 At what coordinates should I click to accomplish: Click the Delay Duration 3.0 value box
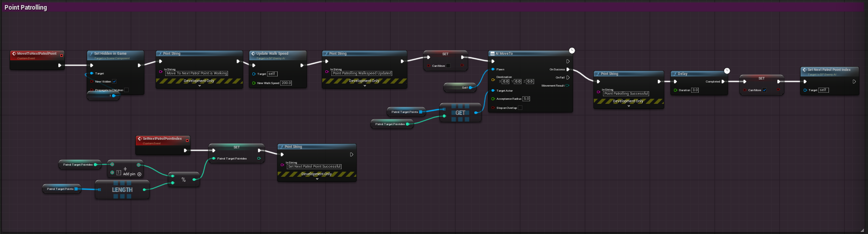tap(695, 90)
